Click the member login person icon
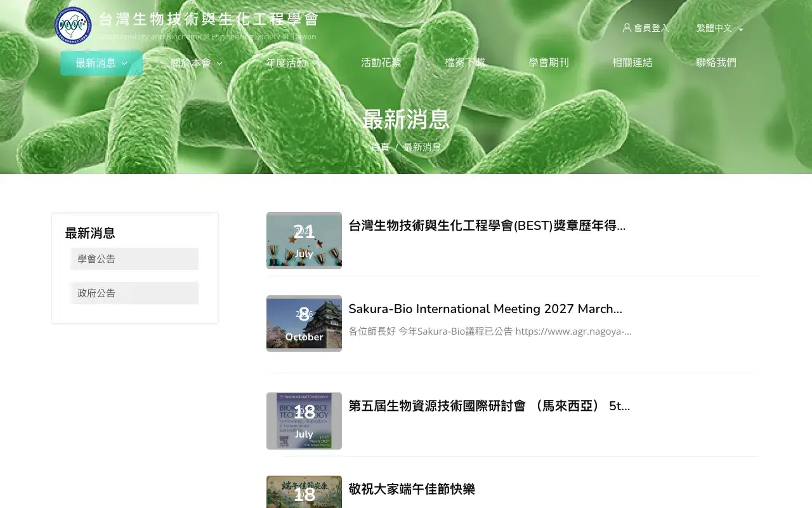 [627, 28]
